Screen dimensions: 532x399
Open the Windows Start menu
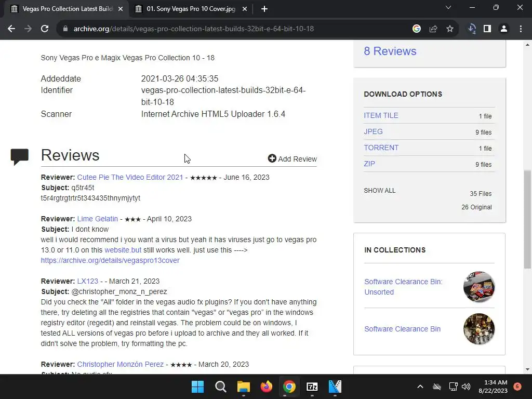(x=198, y=387)
